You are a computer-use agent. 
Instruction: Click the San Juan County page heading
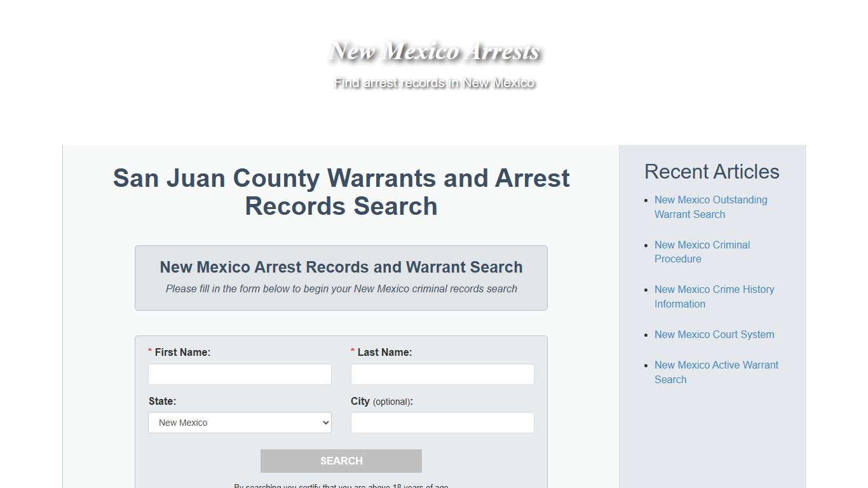[x=341, y=192]
